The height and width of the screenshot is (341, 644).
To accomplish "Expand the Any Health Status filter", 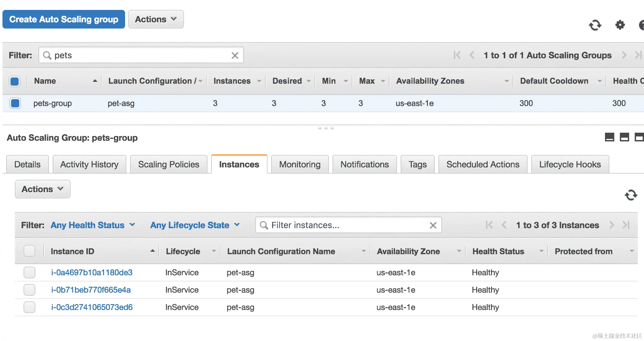I will (x=93, y=225).
